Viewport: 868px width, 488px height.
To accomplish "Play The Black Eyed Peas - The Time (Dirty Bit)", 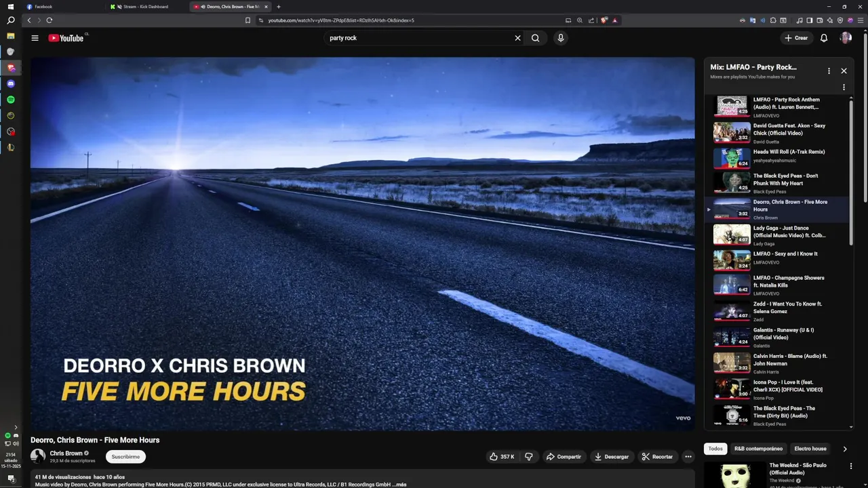I will 778,415.
